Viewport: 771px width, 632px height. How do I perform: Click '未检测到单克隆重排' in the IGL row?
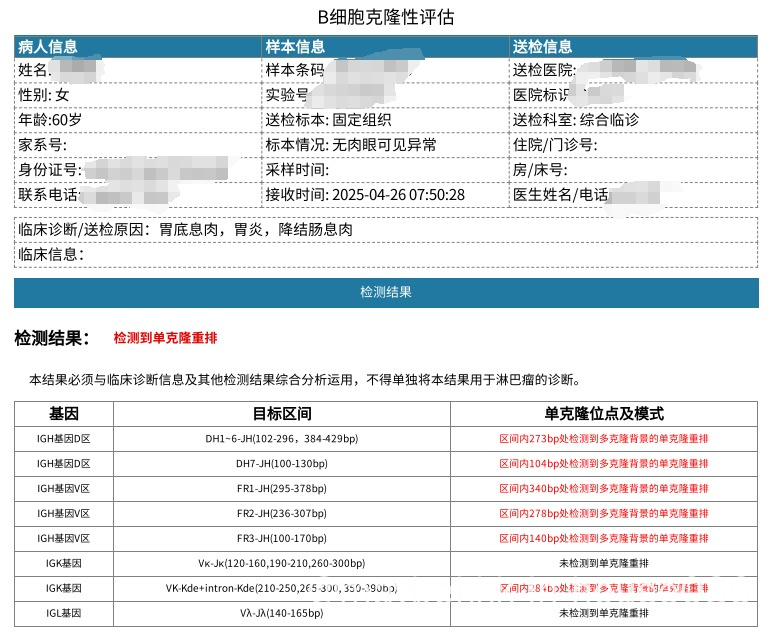604,614
